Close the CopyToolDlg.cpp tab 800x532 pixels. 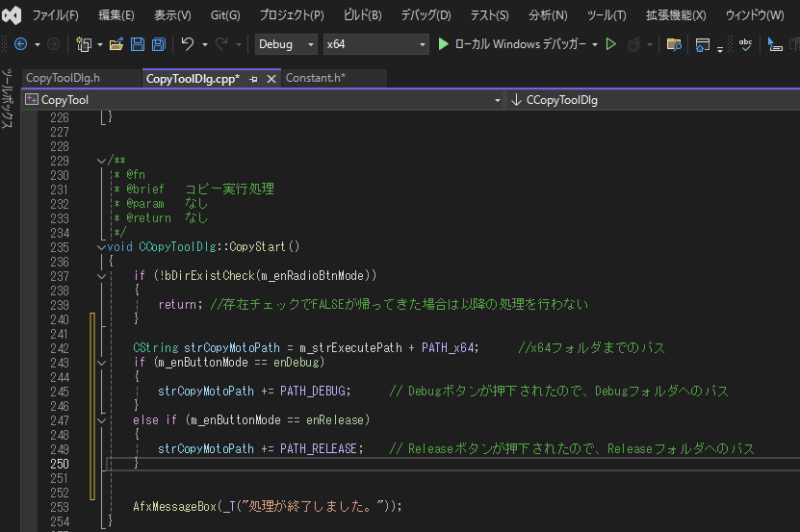click(271, 79)
